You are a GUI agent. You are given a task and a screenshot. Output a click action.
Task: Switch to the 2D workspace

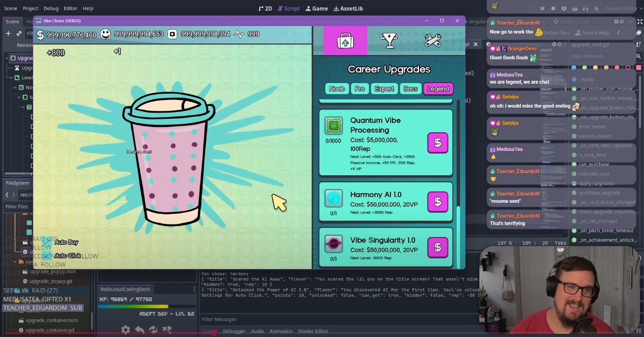click(265, 8)
